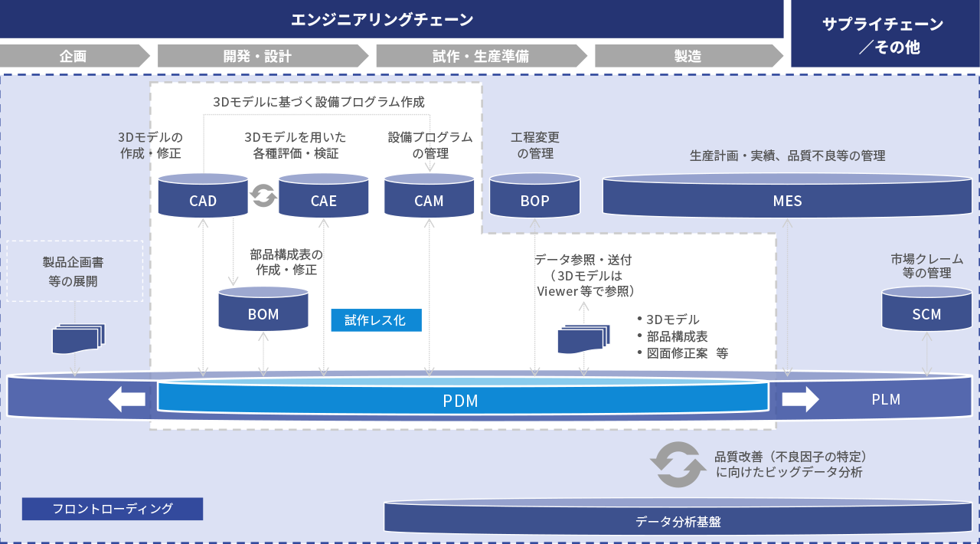Image resolution: width=980 pixels, height=544 pixels.
Task: Click the CAD database cylinder
Action: (x=203, y=196)
